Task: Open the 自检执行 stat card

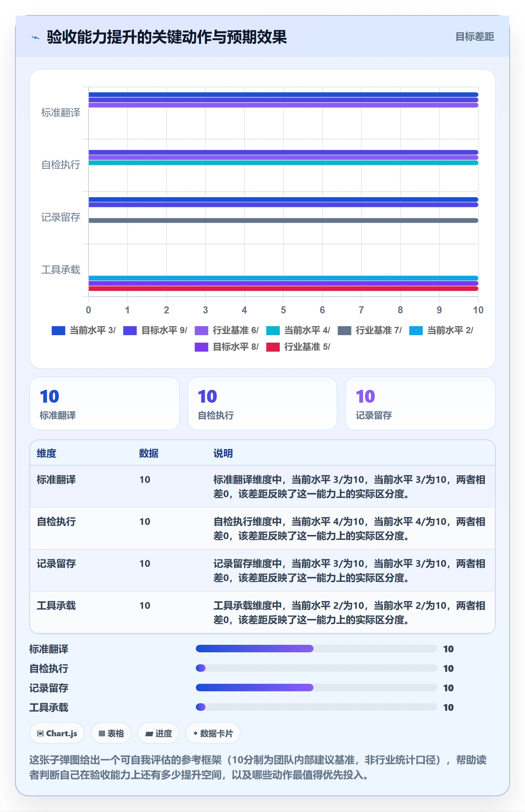Action: 262,403
